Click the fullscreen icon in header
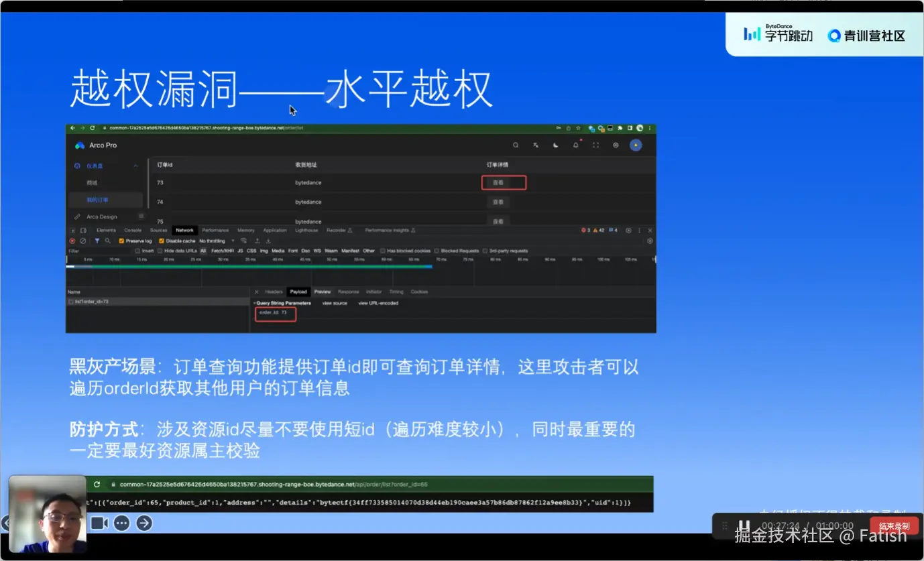The width and height of the screenshot is (924, 561). pyautogui.click(x=595, y=145)
